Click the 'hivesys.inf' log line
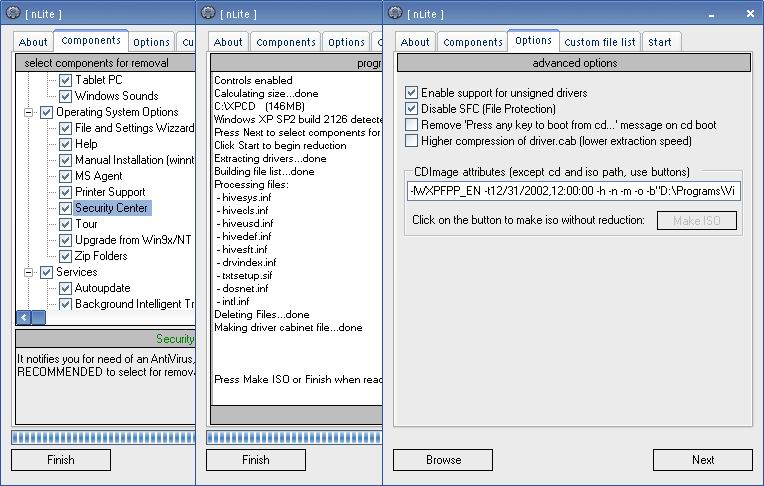Screen dimensions: 764x486 click(x=244, y=197)
